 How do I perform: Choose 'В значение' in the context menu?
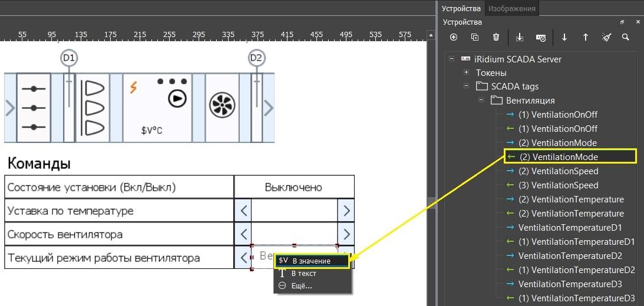coord(312,261)
